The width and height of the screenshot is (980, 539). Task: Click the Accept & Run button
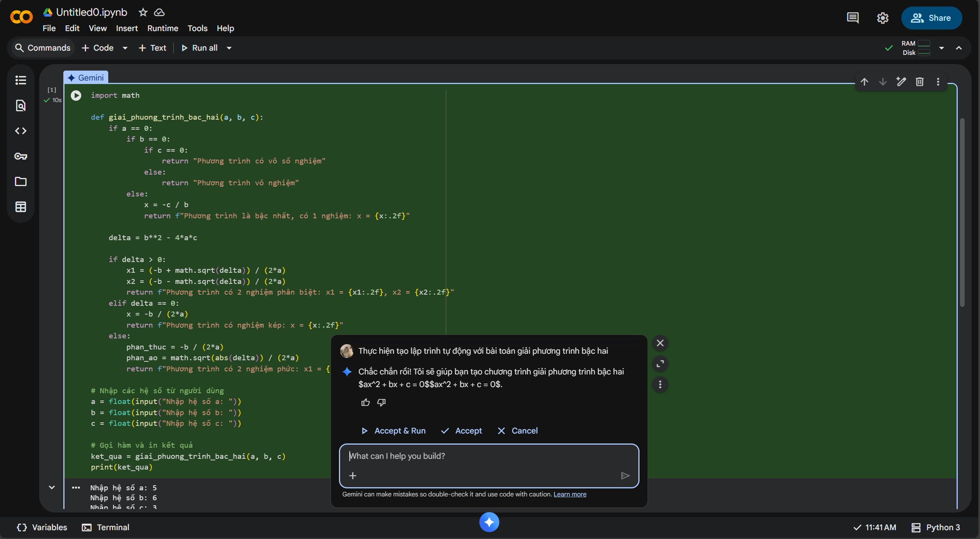pos(393,431)
